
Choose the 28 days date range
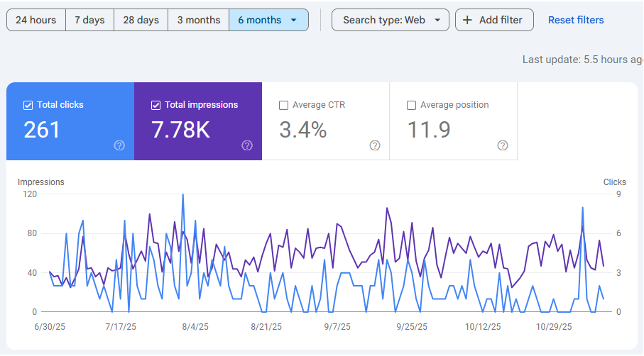(141, 20)
